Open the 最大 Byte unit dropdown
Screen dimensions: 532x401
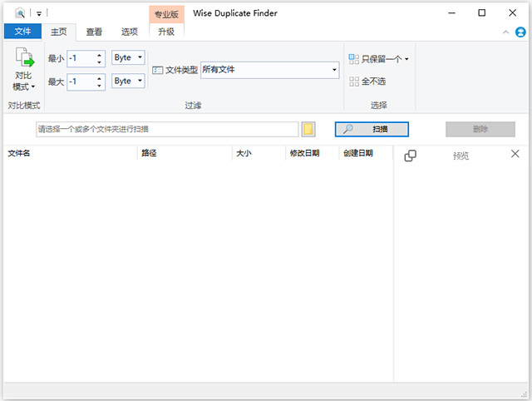coord(128,81)
